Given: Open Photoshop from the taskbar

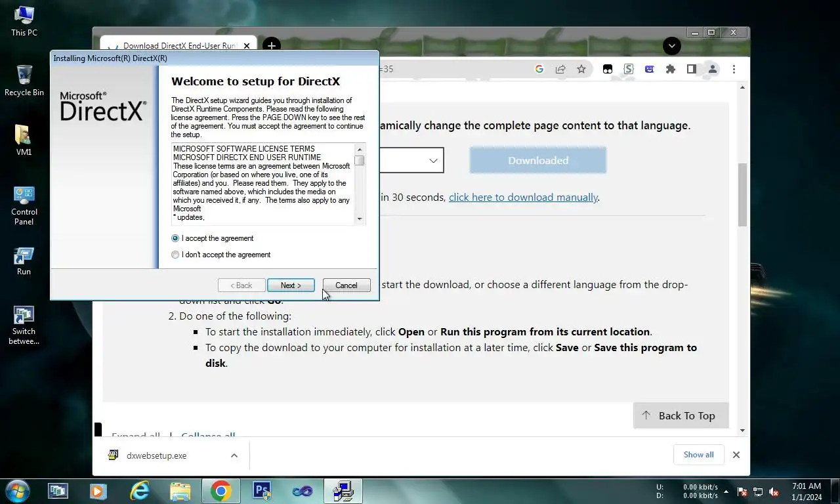Looking at the screenshot, I should pos(262,491).
